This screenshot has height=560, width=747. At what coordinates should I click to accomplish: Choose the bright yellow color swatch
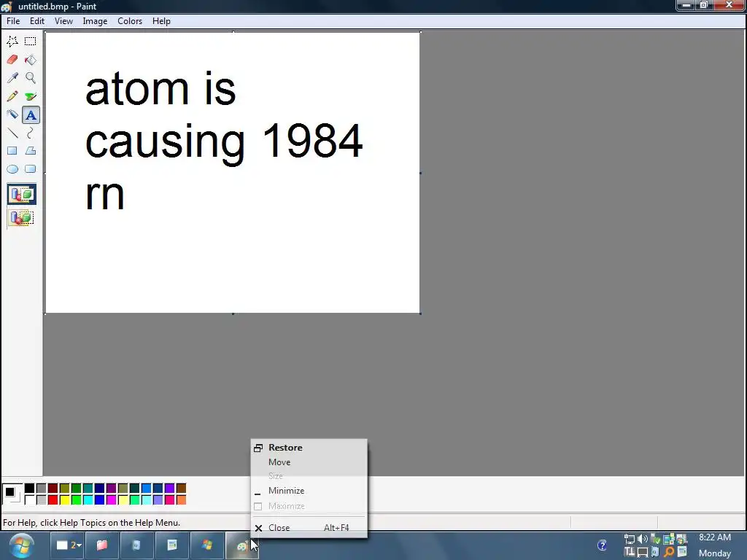[x=64, y=500]
